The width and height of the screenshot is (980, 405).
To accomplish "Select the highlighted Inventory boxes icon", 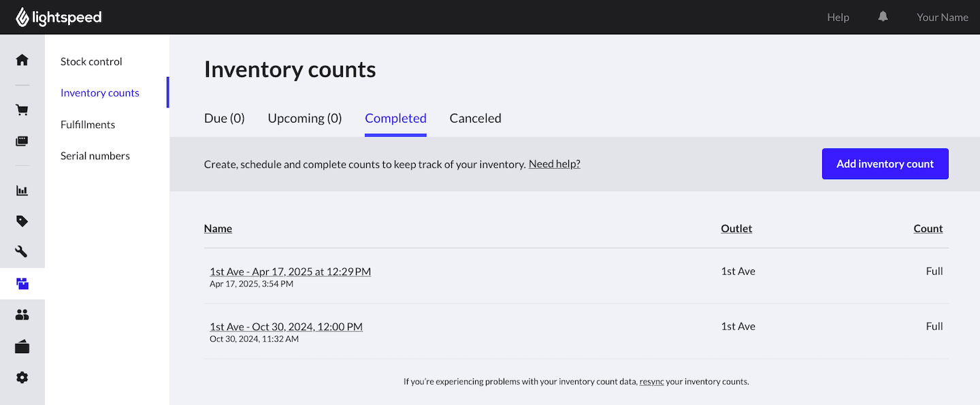I will point(22,284).
